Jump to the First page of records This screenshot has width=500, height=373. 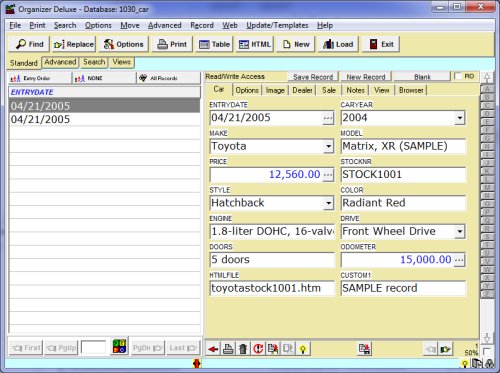point(26,348)
